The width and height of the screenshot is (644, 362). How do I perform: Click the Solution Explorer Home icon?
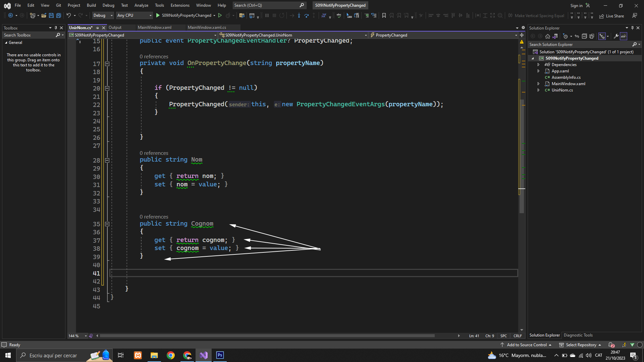click(x=548, y=36)
